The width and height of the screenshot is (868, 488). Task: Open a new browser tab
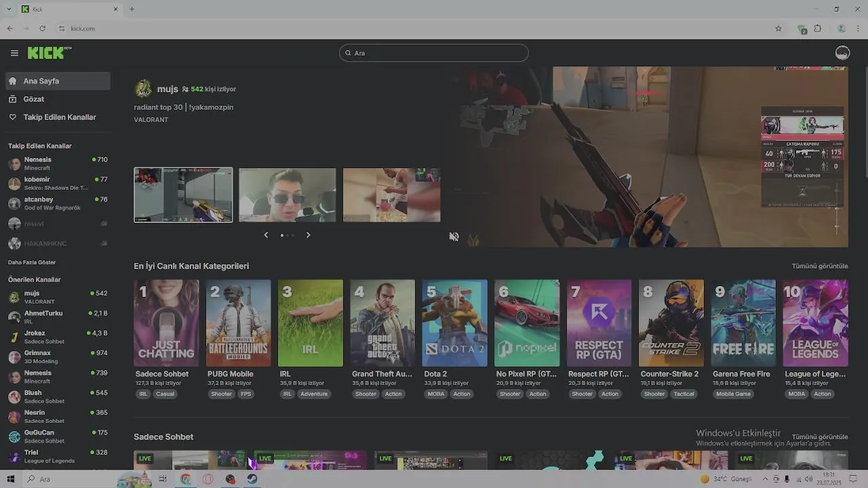click(132, 9)
